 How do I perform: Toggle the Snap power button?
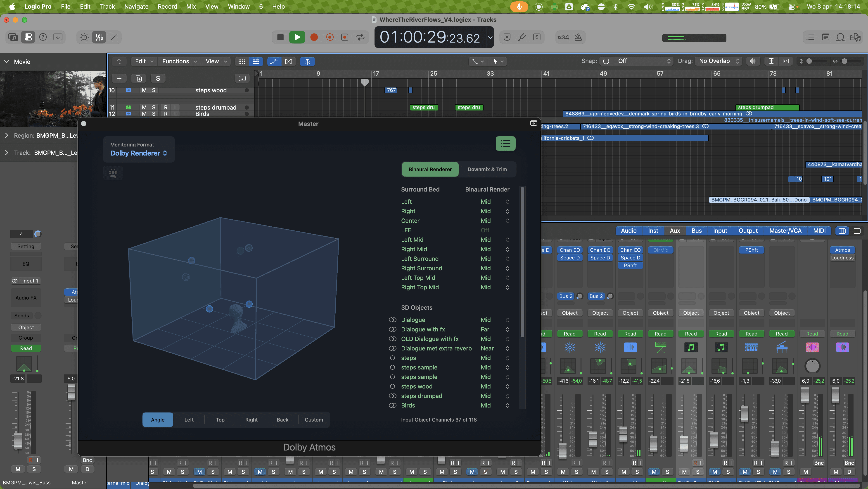click(606, 61)
